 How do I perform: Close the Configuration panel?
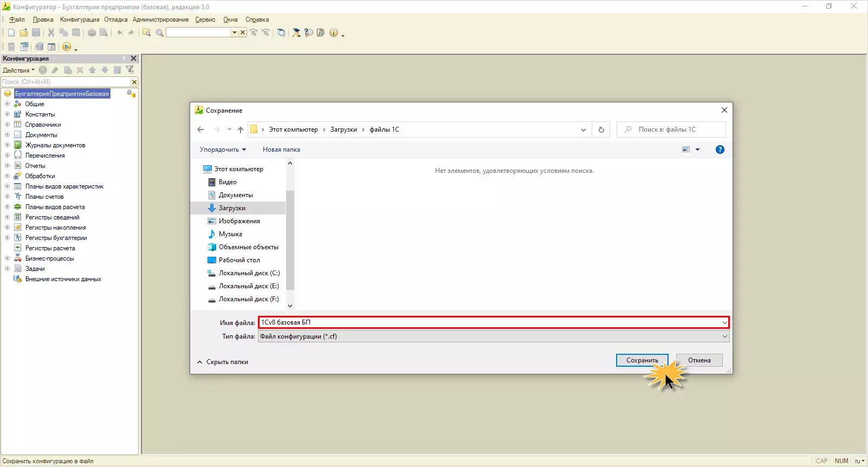click(x=134, y=59)
